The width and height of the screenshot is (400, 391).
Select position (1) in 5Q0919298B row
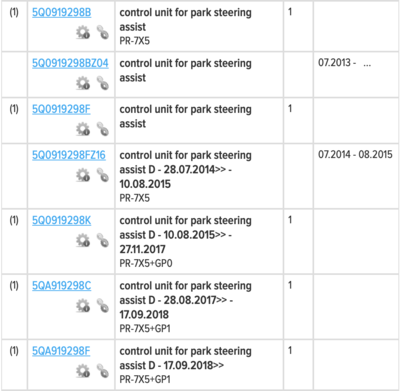point(14,12)
